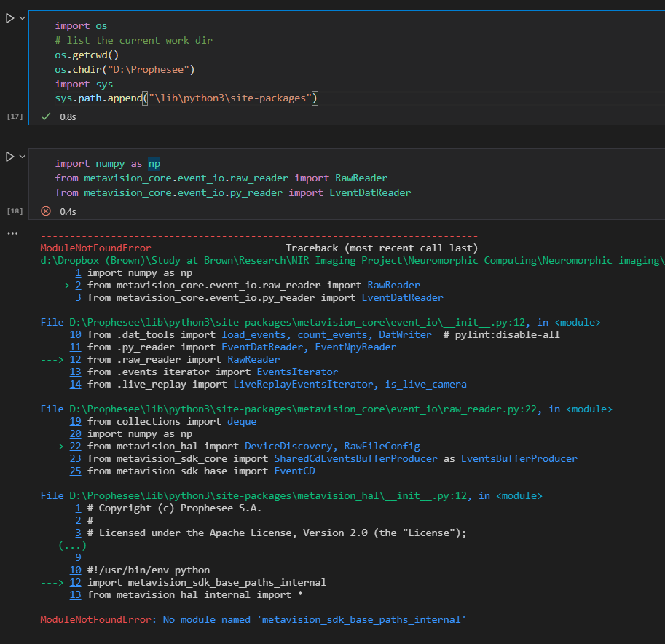Click the final ModuleNotFoundError message
The image size is (665, 644).
coord(253,619)
